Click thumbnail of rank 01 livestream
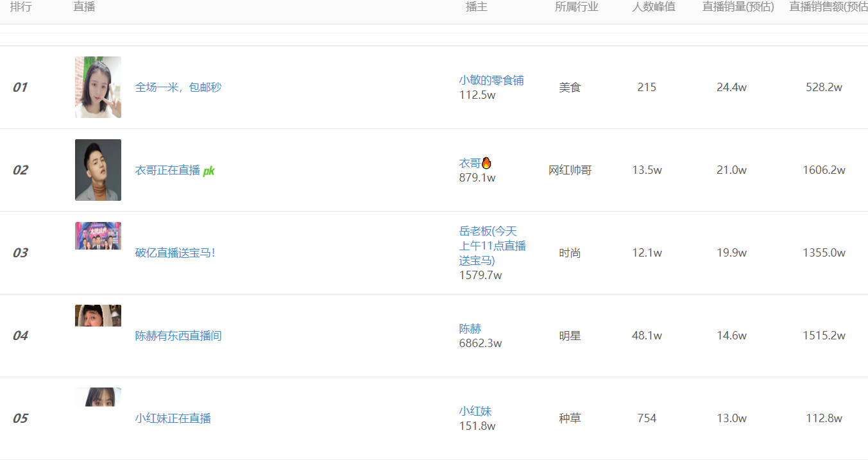Image resolution: width=868 pixels, height=460 pixels. (98, 87)
